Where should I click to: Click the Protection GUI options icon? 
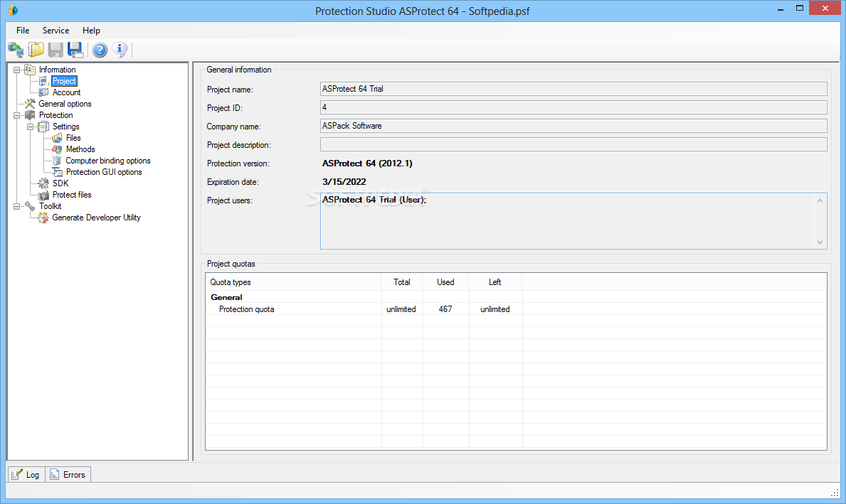coord(57,172)
